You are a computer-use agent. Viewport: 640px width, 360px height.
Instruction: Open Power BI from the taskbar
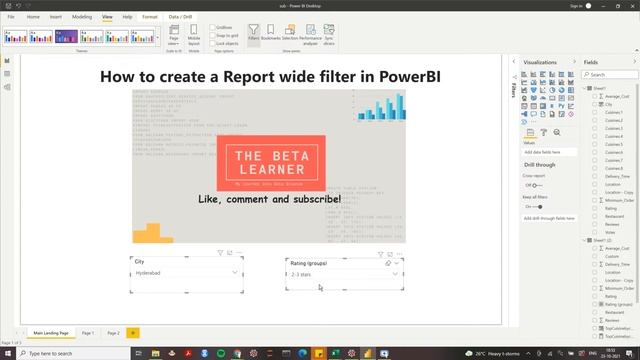tap(368, 353)
